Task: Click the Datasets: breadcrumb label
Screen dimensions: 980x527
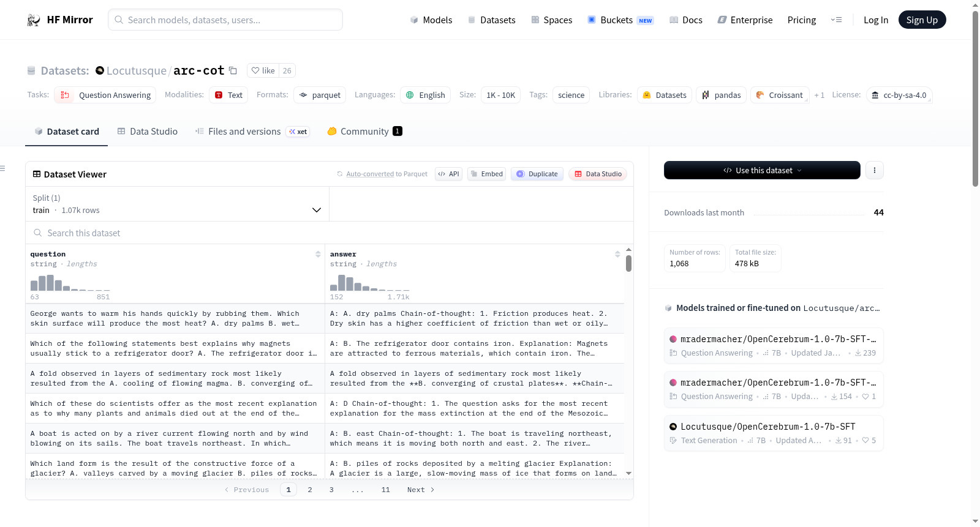Action: pos(65,70)
